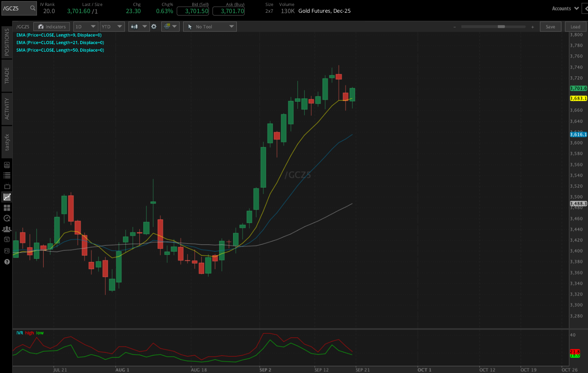
Task: Open the YTD range dropdown
Action: [112, 26]
